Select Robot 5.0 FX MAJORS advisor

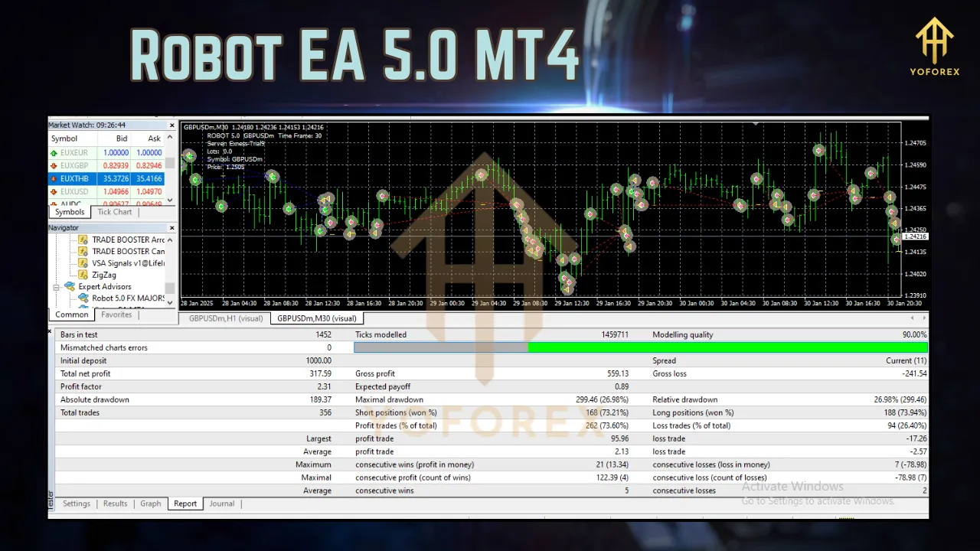(x=129, y=298)
